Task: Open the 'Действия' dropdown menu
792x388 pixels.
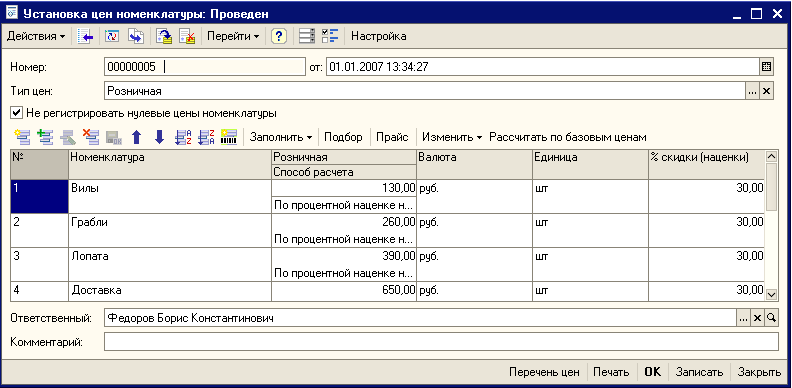Action: 36,36
